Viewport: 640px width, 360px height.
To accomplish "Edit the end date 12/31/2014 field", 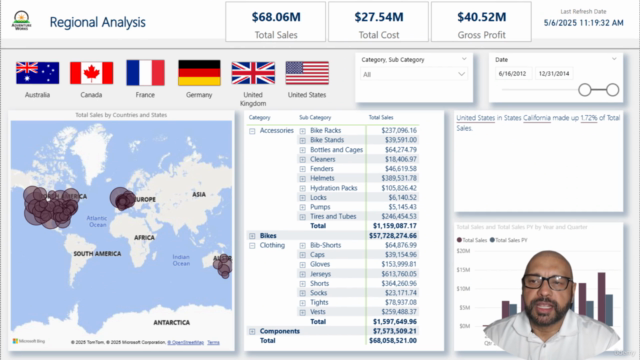I will tap(554, 74).
